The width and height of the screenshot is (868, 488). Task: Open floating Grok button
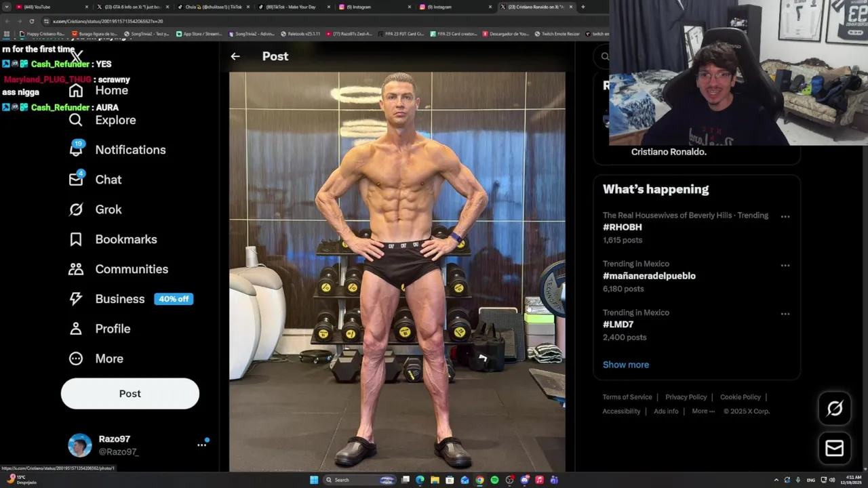(835, 408)
